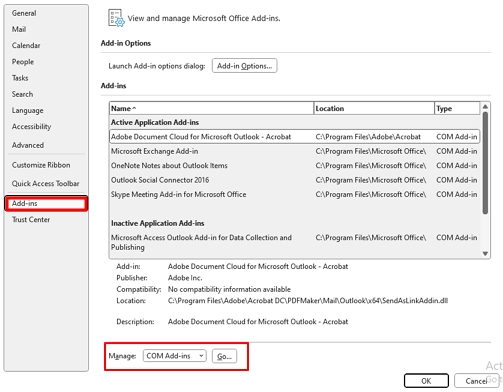Select the Mail category
Image resolution: width=503 pixels, height=392 pixels.
(x=19, y=29)
